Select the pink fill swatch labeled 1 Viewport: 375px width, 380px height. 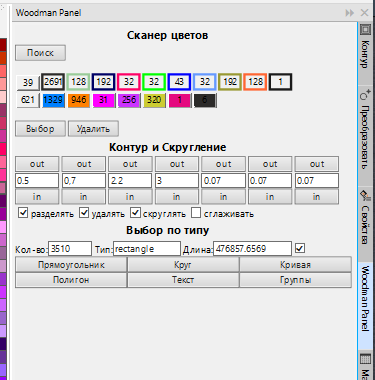[180, 100]
